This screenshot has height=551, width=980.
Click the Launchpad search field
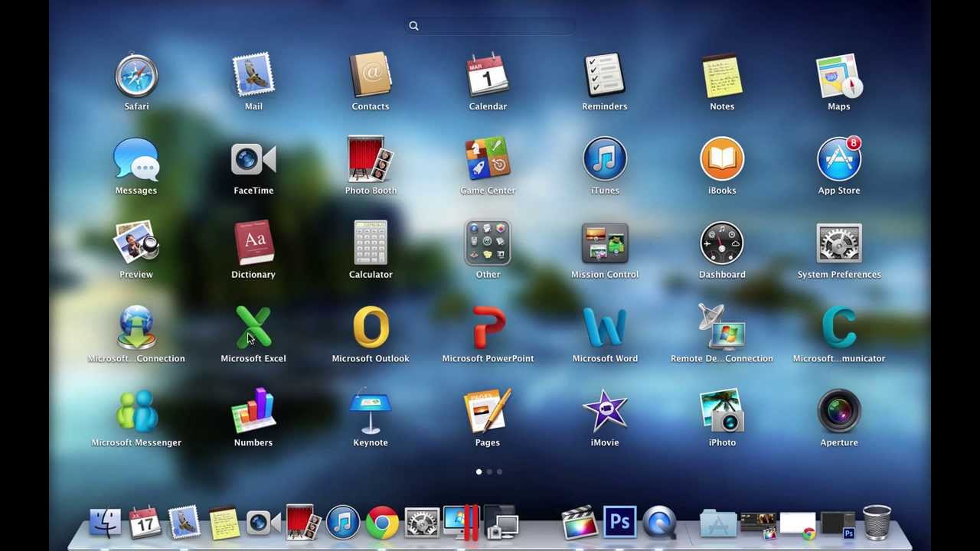[x=490, y=26]
